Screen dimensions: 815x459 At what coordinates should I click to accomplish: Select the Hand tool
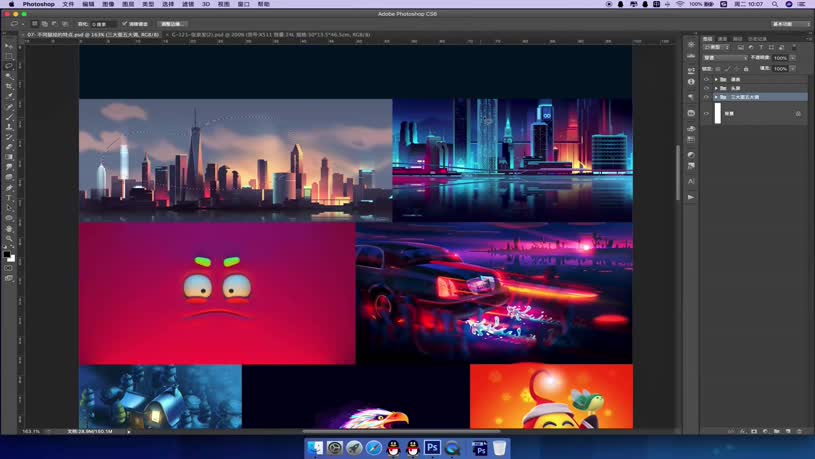(x=9, y=229)
